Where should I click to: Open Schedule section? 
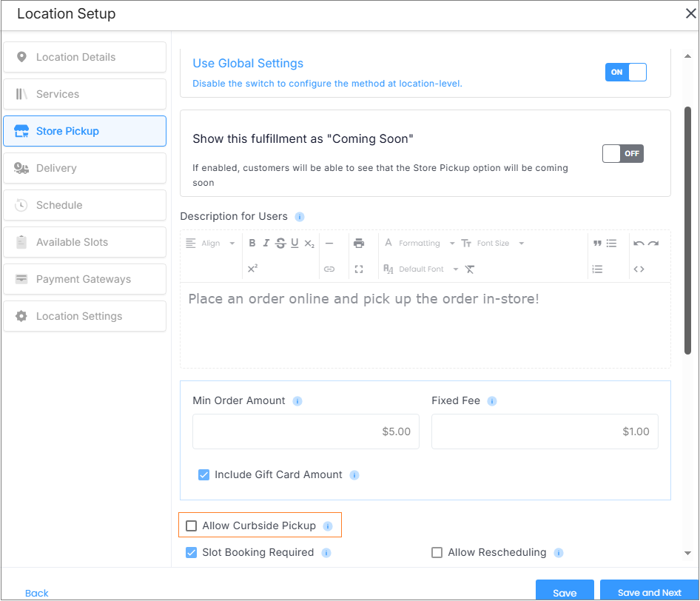tap(85, 206)
